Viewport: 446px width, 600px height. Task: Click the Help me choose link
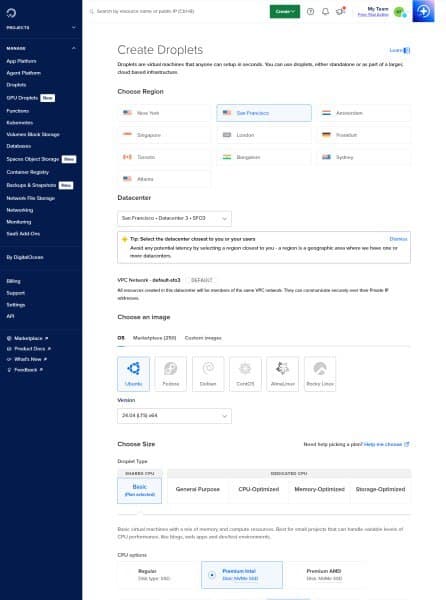(x=386, y=444)
